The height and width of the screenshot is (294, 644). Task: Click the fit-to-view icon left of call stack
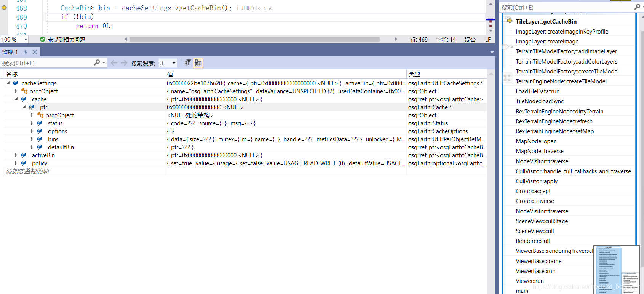[x=507, y=78]
